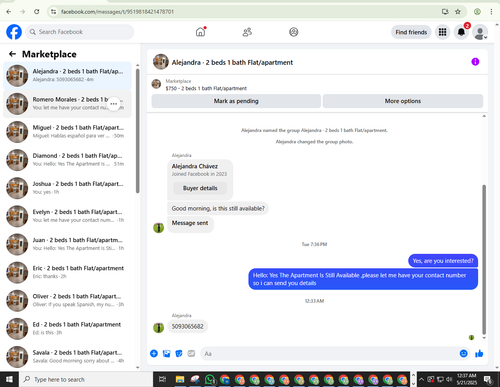This screenshot has width=500, height=387.
Task: Click the conversation list scrollbar
Action: (x=138, y=131)
